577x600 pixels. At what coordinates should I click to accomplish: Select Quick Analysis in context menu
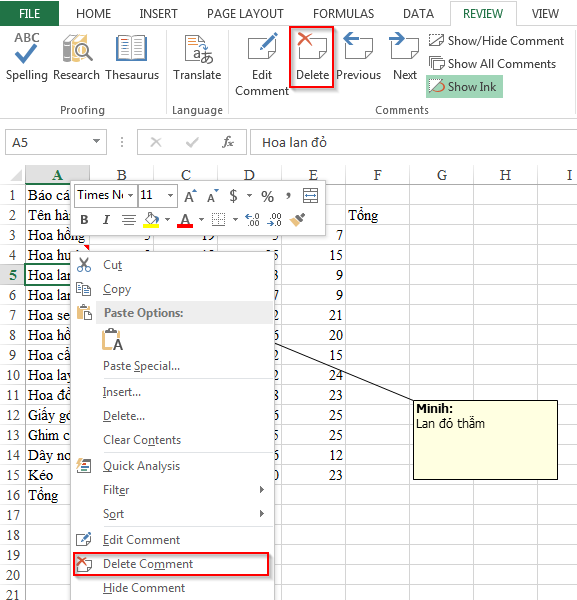(172, 466)
